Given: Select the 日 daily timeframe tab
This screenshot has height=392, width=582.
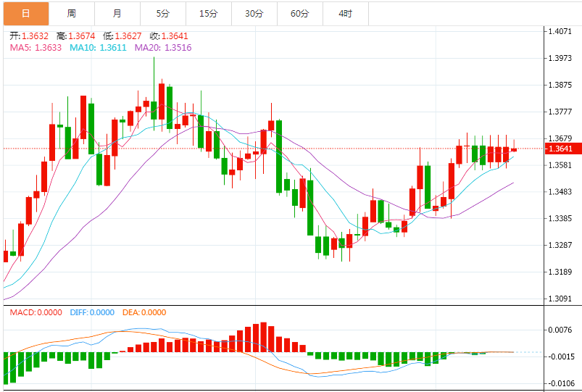Looking at the screenshot, I should point(26,14).
